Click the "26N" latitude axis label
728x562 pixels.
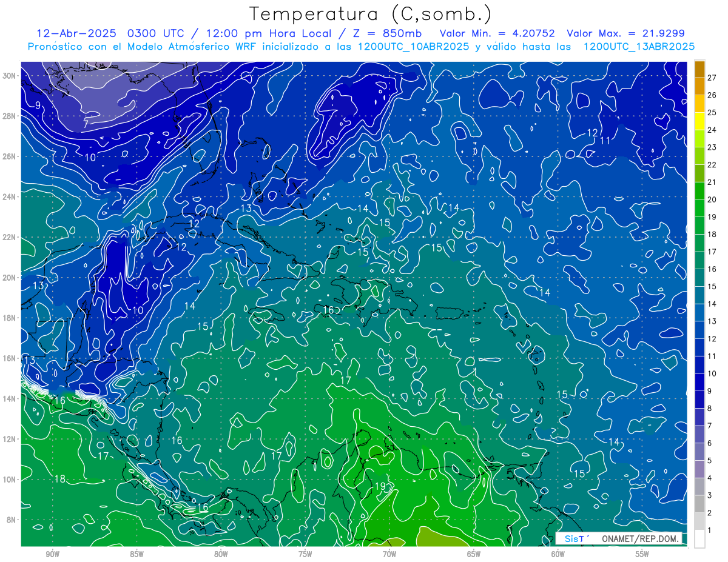(9, 156)
